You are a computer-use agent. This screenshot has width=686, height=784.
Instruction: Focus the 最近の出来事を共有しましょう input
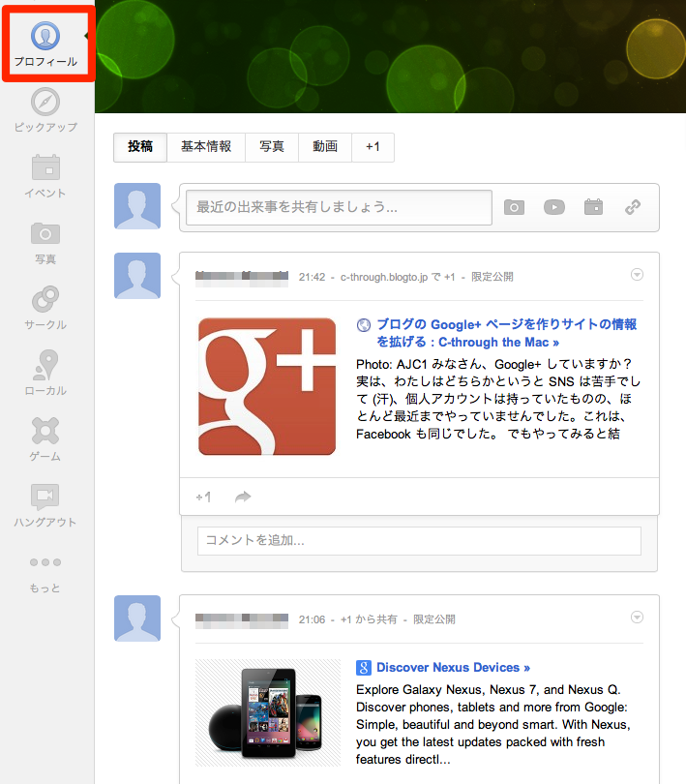339,207
